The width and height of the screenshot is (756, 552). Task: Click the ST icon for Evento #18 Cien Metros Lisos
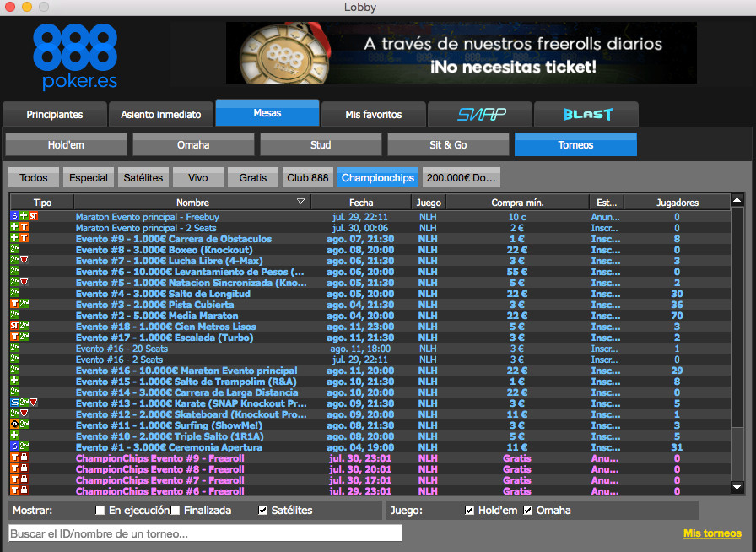point(14,326)
